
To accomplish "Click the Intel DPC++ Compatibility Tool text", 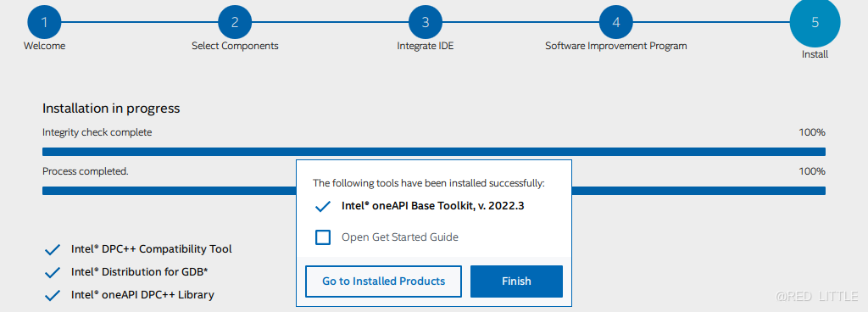I will (151, 249).
